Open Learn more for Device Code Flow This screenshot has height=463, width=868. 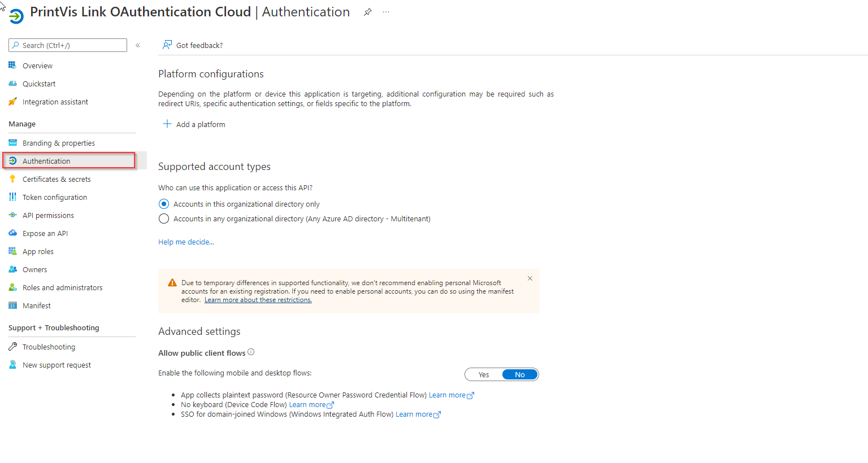[x=308, y=405]
